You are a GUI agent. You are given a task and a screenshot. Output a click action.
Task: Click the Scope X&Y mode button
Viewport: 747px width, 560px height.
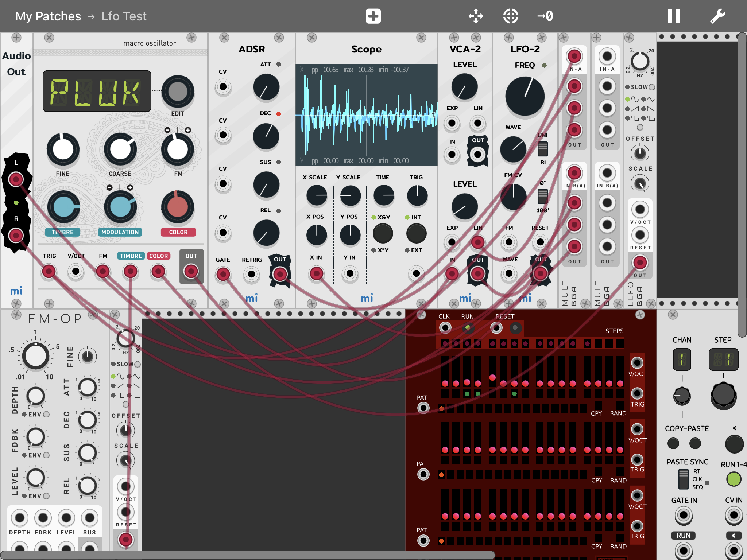tap(383, 233)
